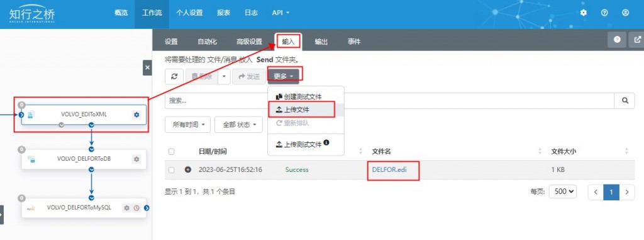The image size is (644, 240).
Task: Close the connector panel with X
Action: [147, 67]
